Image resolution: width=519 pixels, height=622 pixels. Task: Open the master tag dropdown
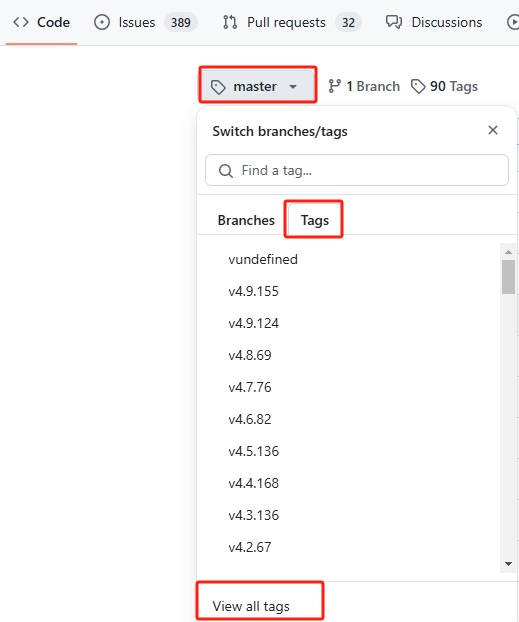[258, 85]
